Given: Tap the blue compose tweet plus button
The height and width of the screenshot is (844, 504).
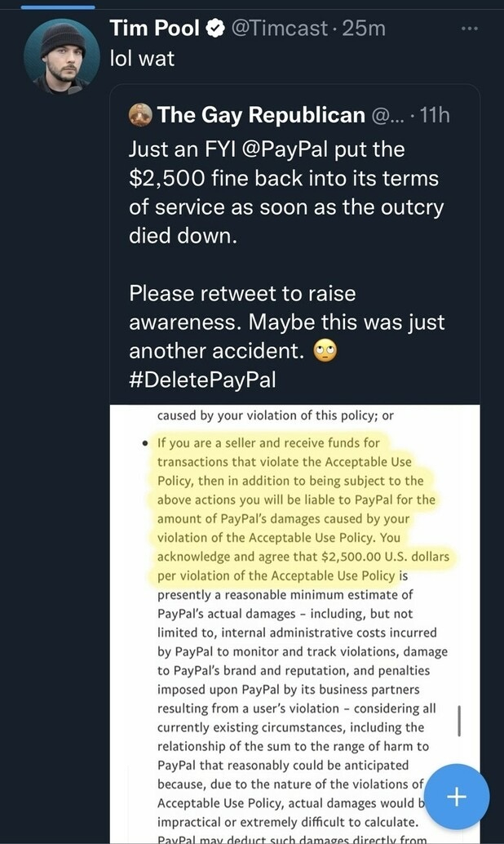Looking at the screenshot, I should point(456,797).
